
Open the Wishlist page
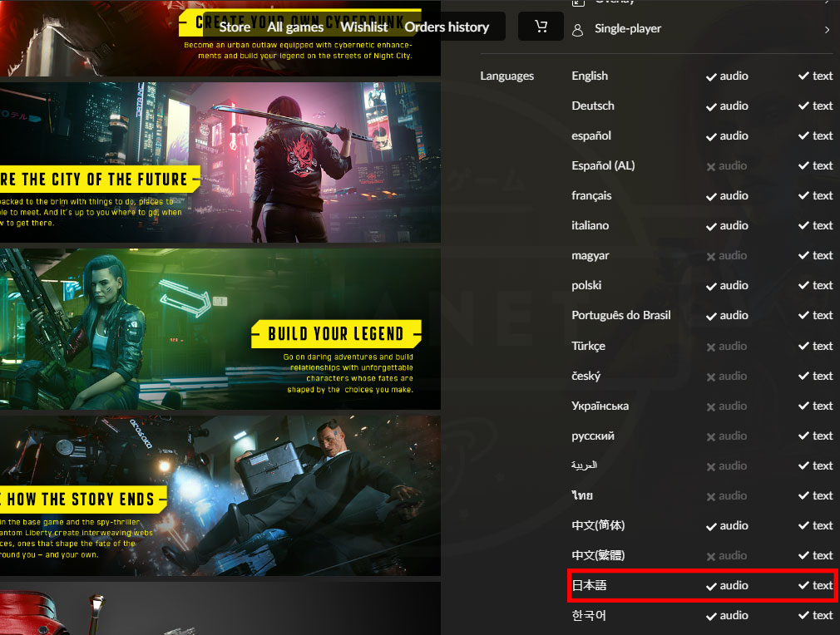(x=363, y=27)
